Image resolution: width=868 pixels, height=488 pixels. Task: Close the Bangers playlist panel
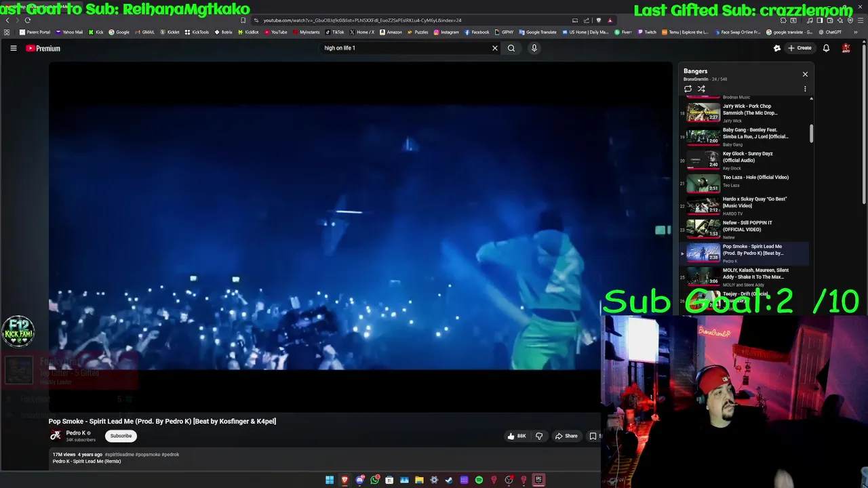[x=805, y=74]
